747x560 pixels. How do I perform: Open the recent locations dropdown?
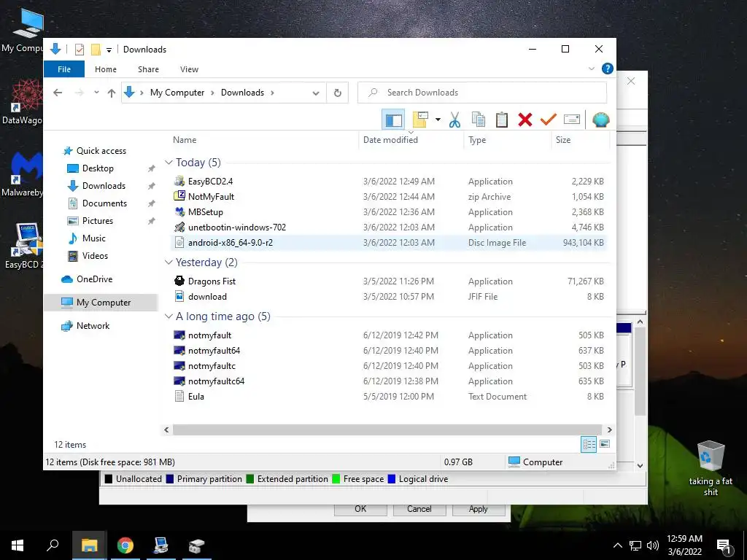(x=96, y=93)
